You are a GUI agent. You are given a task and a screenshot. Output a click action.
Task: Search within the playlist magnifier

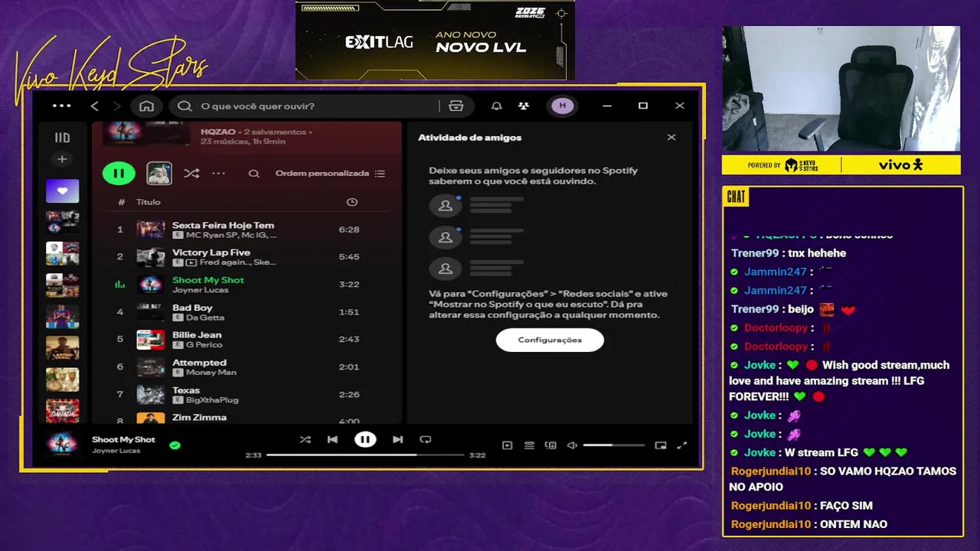point(253,174)
